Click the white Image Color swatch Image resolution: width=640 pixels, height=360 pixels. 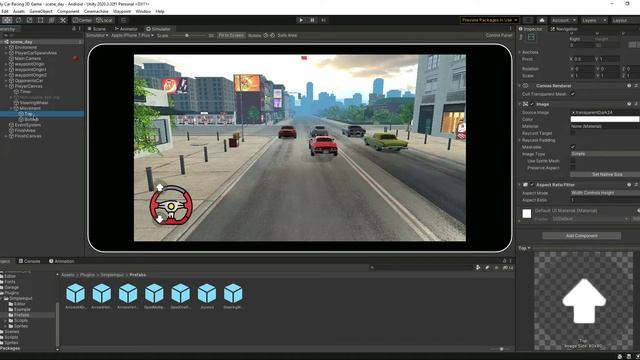click(x=605, y=119)
